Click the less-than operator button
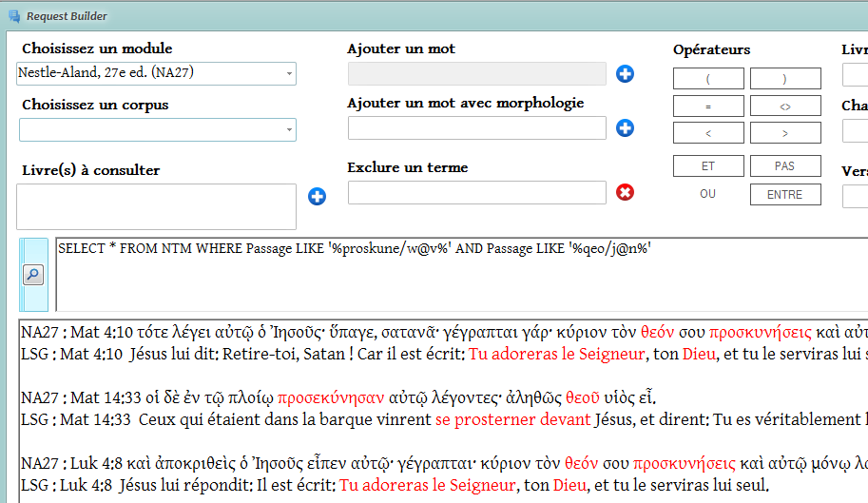This screenshot has width=868, height=503. [x=708, y=133]
